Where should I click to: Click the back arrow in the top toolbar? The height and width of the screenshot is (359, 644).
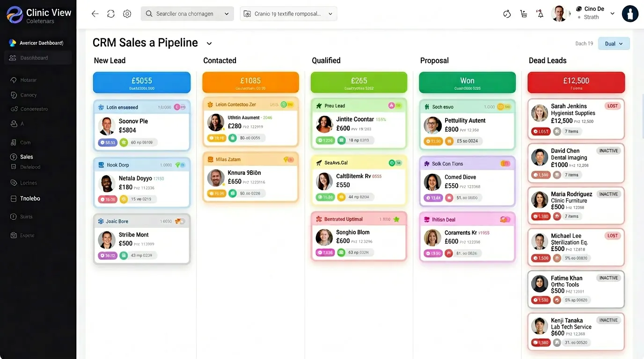click(x=95, y=14)
